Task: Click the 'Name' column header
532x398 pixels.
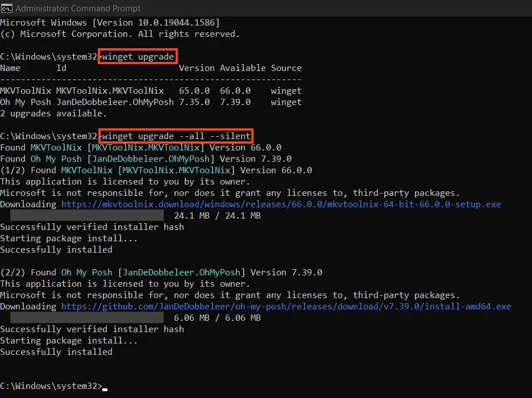Action: [10, 68]
